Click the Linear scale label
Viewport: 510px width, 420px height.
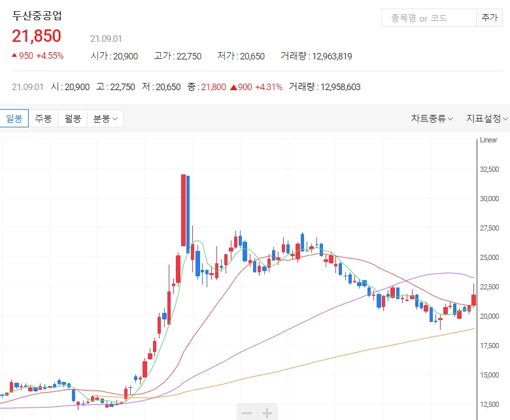488,140
